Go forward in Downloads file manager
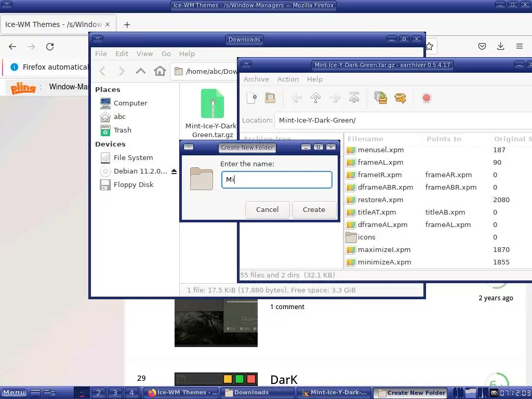 pyautogui.click(x=122, y=71)
